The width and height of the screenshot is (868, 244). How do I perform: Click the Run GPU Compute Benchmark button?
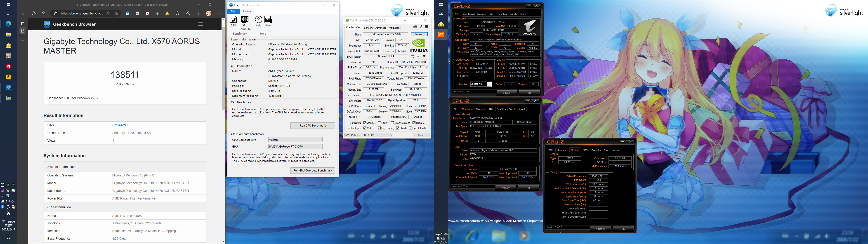pyautogui.click(x=313, y=171)
